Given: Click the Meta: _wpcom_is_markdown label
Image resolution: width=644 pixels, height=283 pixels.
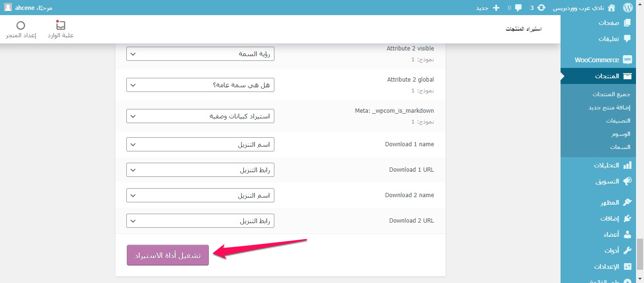Looking at the screenshot, I should [395, 111].
